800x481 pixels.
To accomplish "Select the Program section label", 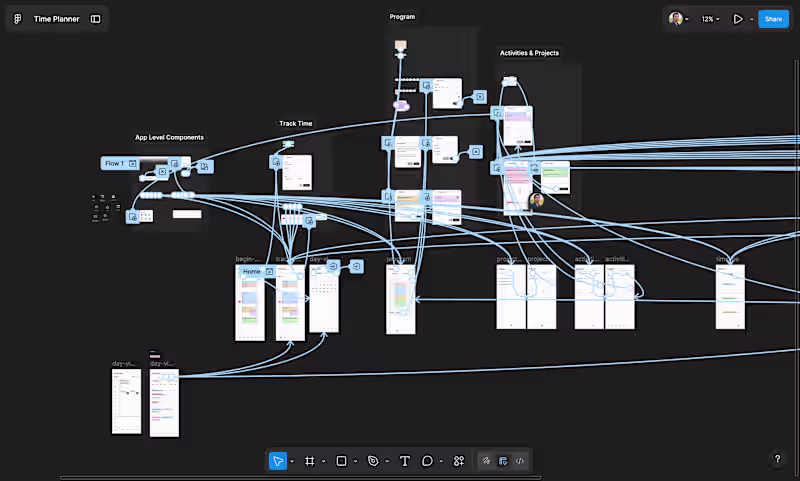I will click(x=402, y=17).
